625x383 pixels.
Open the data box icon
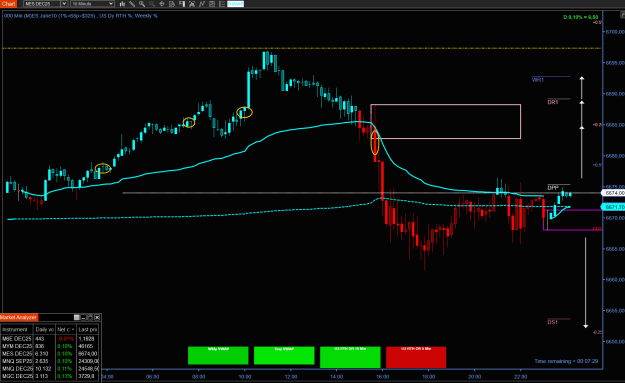tap(172, 4)
